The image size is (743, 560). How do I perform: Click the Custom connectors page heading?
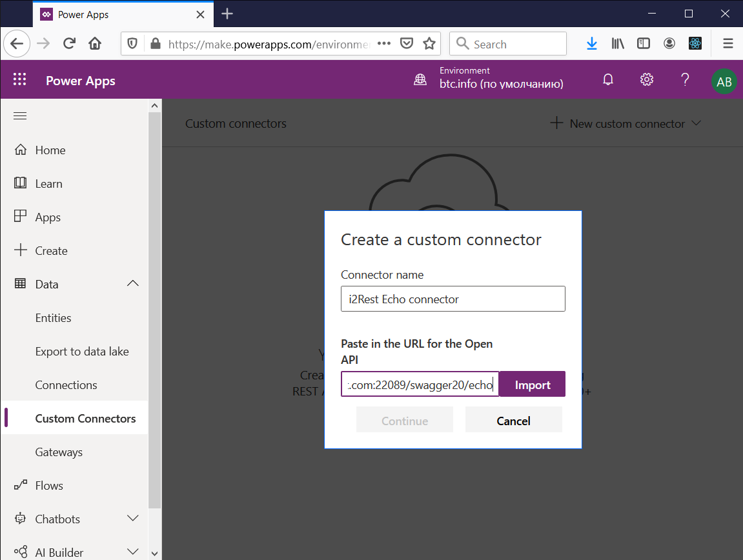click(x=236, y=124)
